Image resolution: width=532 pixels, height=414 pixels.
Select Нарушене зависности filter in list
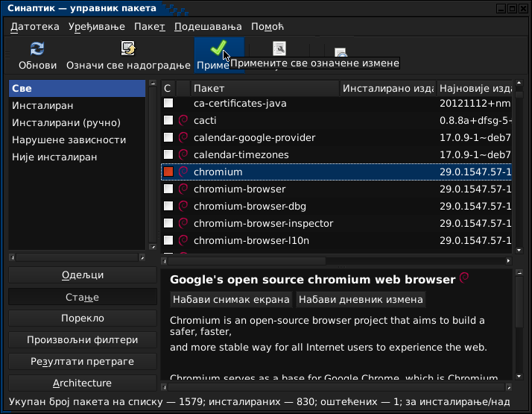[69, 140]
